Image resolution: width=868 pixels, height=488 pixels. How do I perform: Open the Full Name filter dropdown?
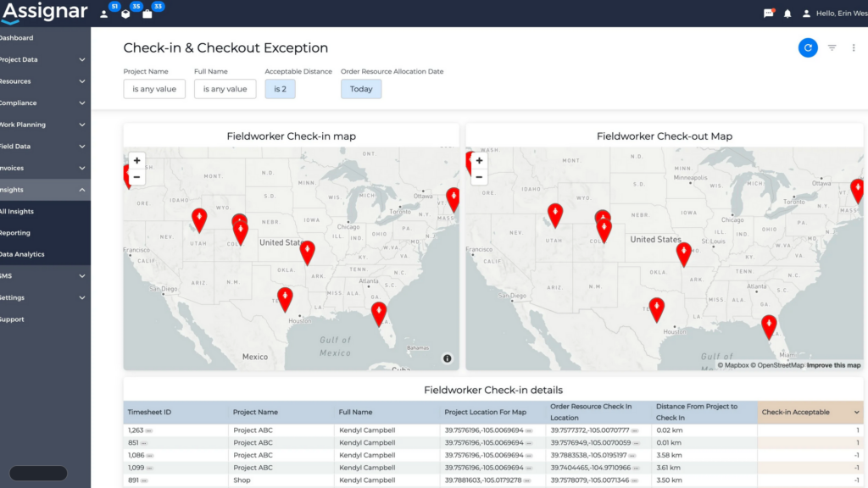click(225, 89)
